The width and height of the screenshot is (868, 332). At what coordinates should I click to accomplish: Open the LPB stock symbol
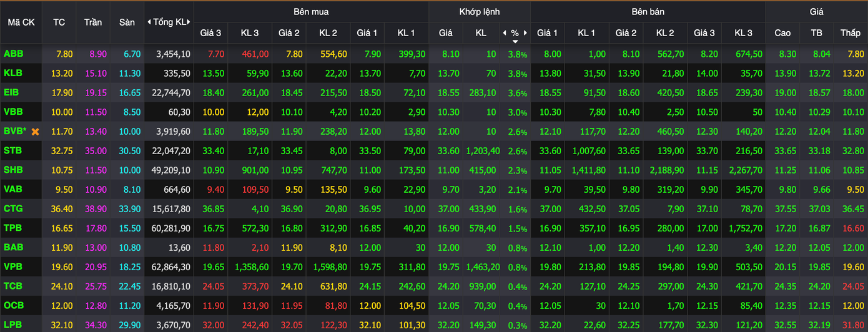point(13,325)
